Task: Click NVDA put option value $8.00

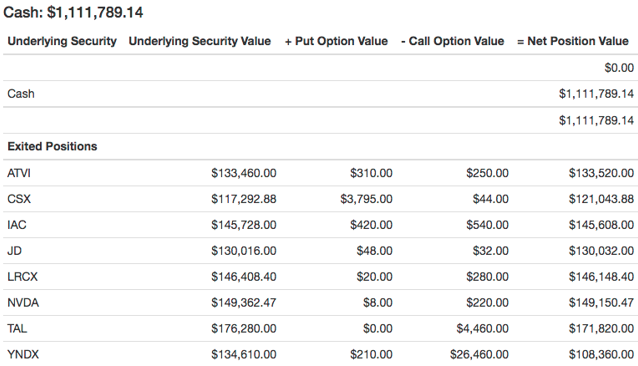Action: [x=378, y=303]
